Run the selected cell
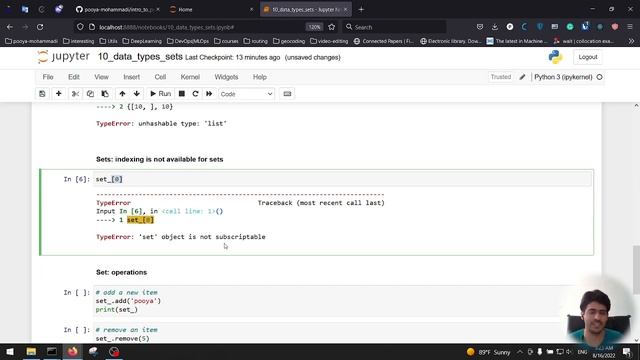640x360 pixels. pos(160,94)
